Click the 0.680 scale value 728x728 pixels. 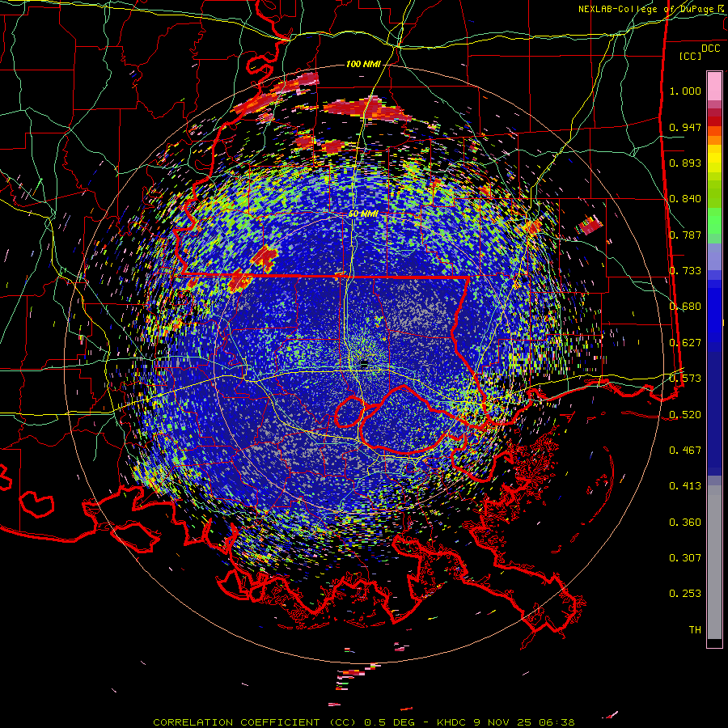[685, 307]
